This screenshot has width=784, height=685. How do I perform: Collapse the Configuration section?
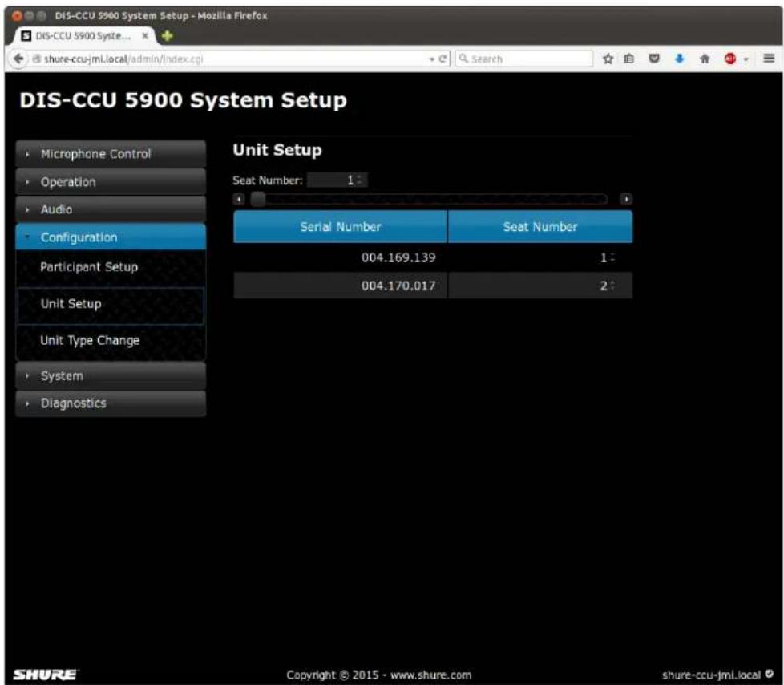coord(111,237)
